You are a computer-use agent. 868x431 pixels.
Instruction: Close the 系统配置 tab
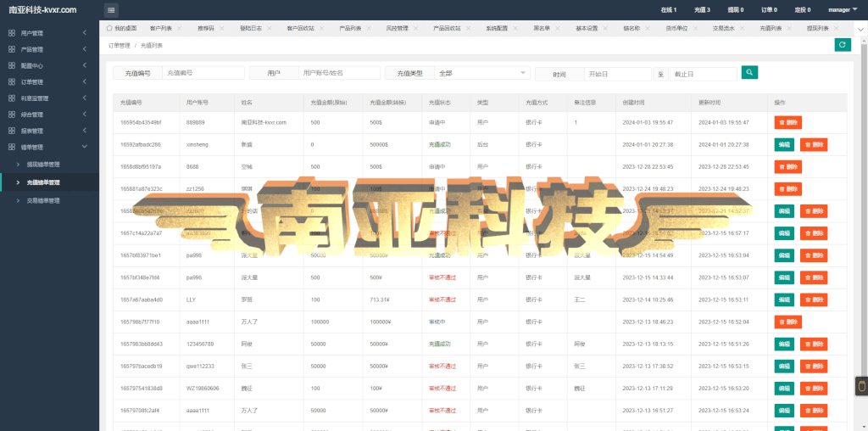[515, 28]
